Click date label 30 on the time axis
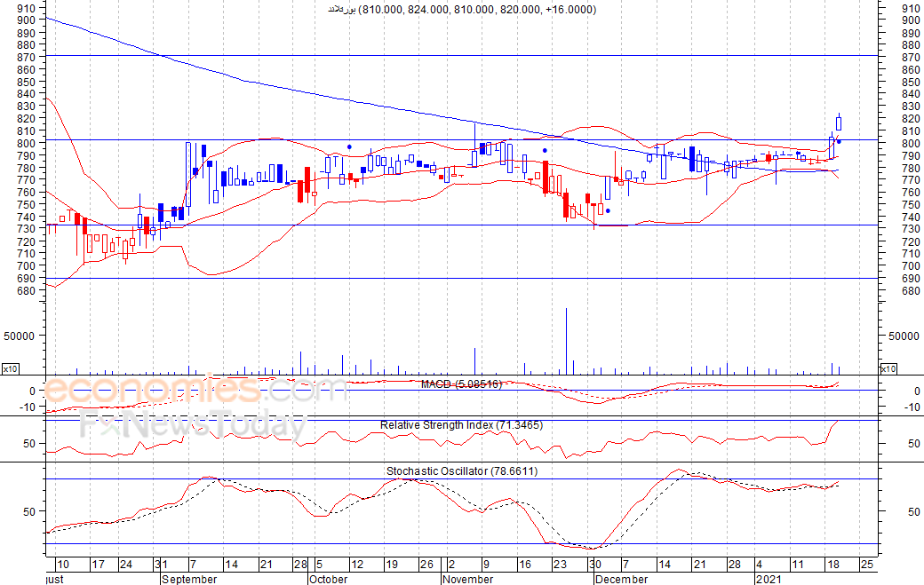924x585 pixels. coord(595,565)
